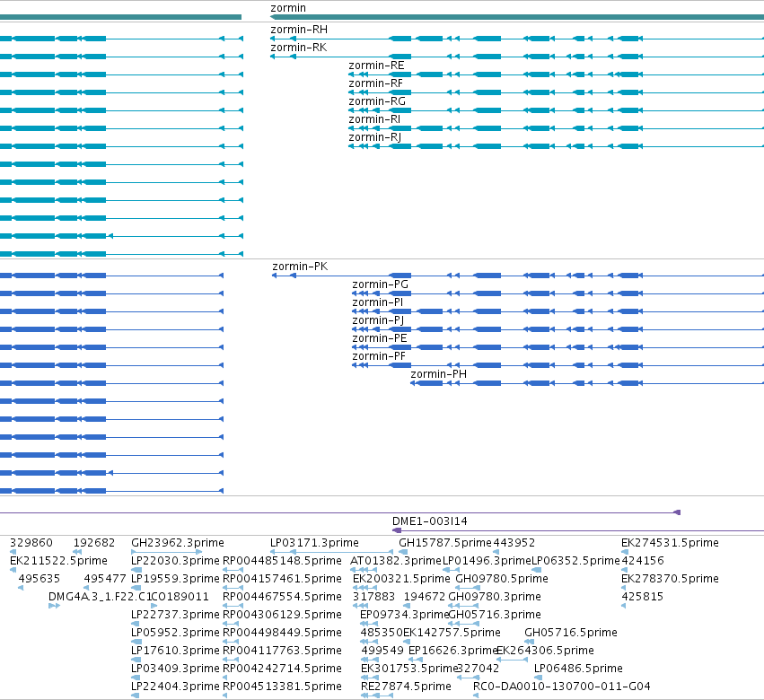Select the GH05716.5prime label
764x700 pixels.
pos(571,634)
